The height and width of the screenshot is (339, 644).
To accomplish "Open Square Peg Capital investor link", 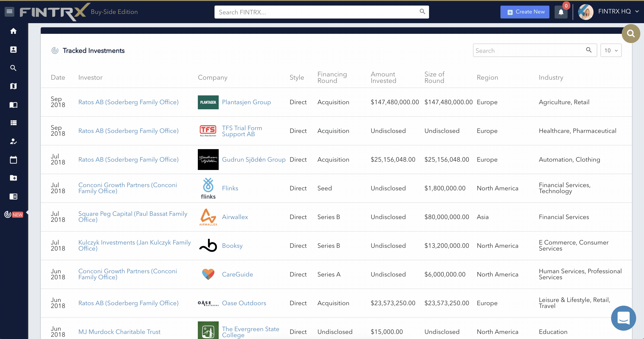I will tap(133, 217).
